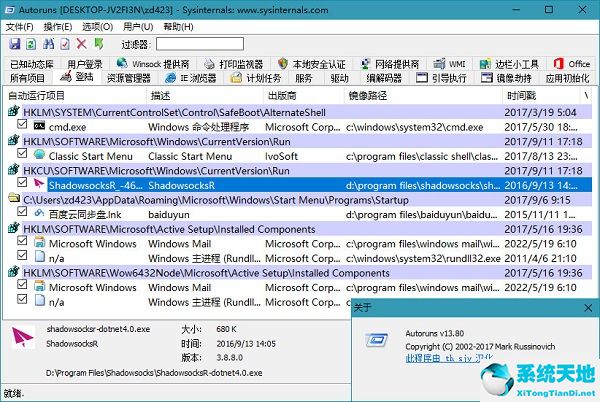Toggle checkbox of last n/a entry
Image resolution: width=600 pixels, height=402 pixels.
click(22, 299)
